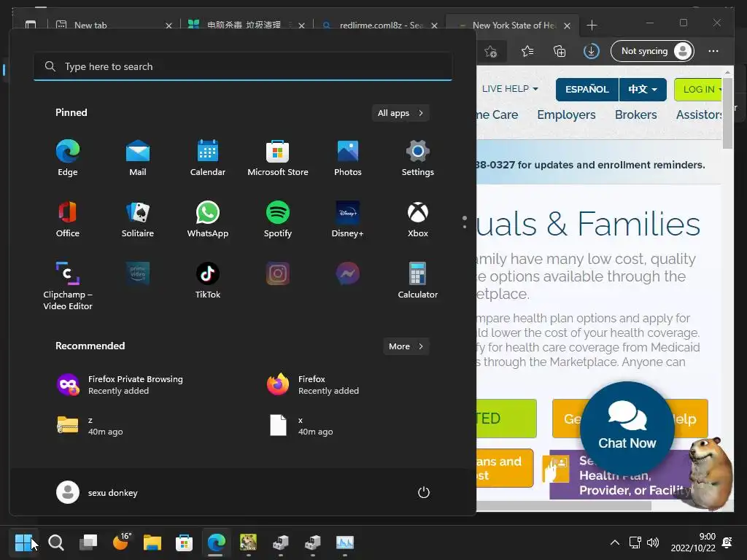Open Microsoft Store taskbar icon
This screenshot has height=560, width=747.
coord(184,542)
